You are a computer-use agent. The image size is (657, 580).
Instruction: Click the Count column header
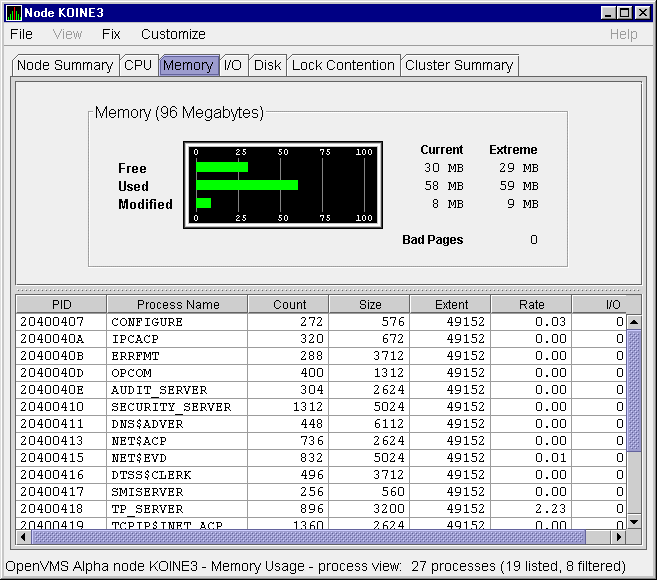click(x=289, y=304)
